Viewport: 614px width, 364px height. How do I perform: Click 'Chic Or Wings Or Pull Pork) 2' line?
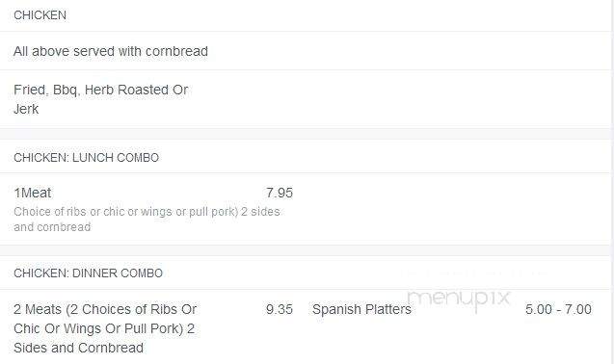(104, 328)
